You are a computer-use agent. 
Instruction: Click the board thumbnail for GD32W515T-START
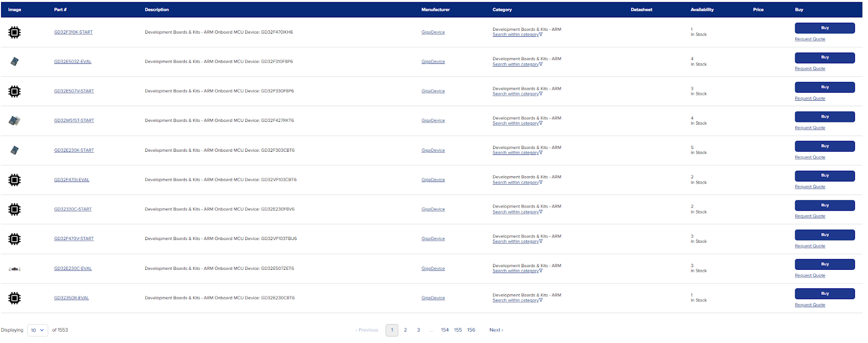click(x=15, y=121)
